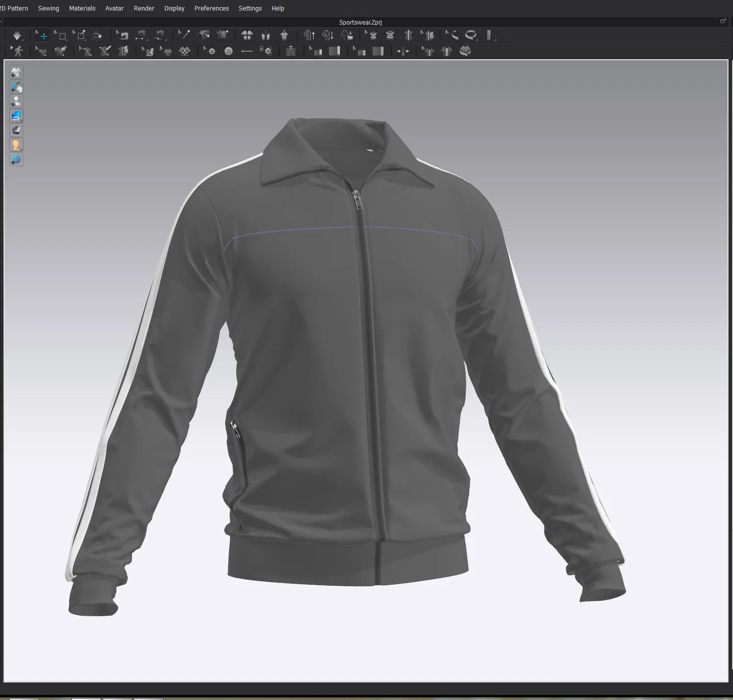The width and height of the screenshot is (733, 700).
Task: Select the Buttonhole line tool
Action: pos(247,51)
